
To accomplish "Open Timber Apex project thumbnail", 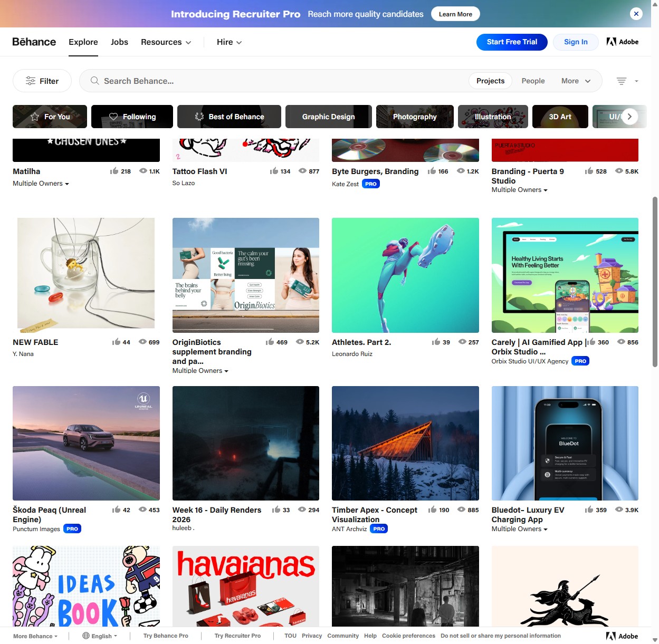I will point(405,443).
